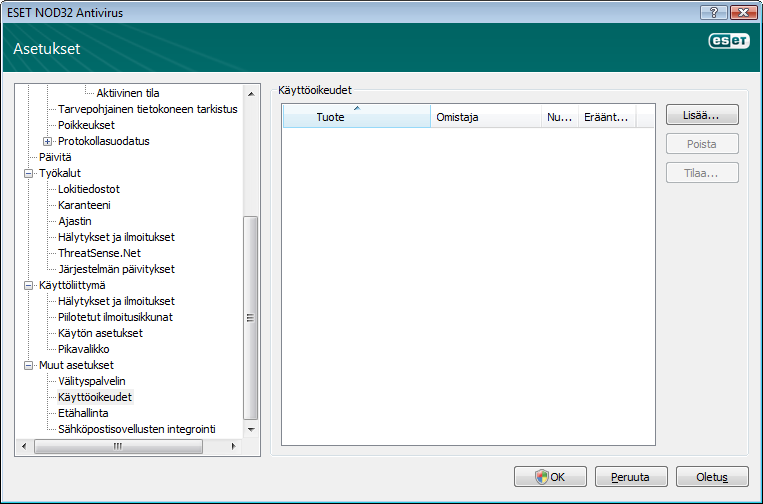Collapse the Muut asetukset tree node
This screenshot has height=504, width=763.
[28, 365]
